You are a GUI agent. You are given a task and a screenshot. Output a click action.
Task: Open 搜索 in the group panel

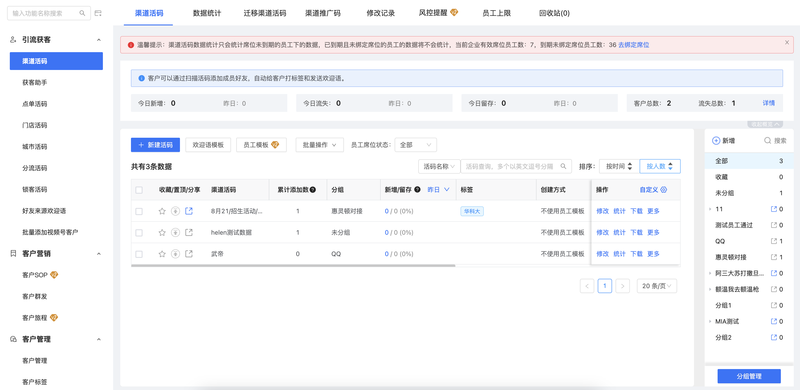coord(775,141)
